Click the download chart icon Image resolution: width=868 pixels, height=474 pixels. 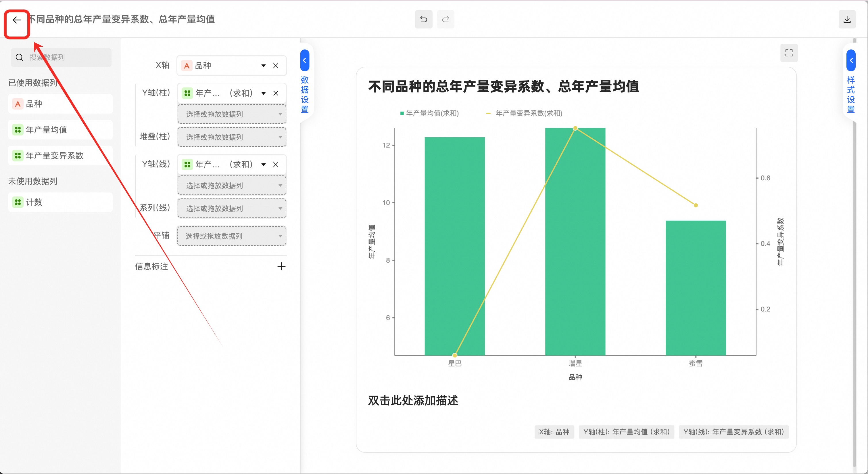point(847,19)
